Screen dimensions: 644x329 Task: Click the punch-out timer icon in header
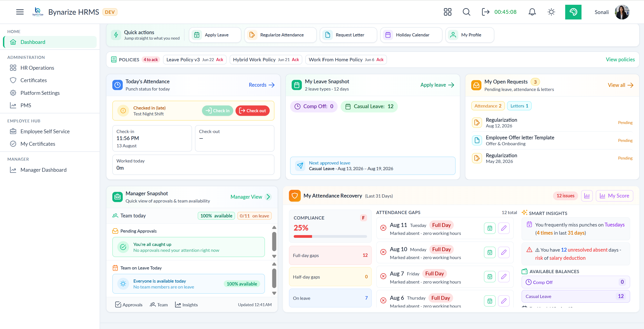tap(485, 12)
